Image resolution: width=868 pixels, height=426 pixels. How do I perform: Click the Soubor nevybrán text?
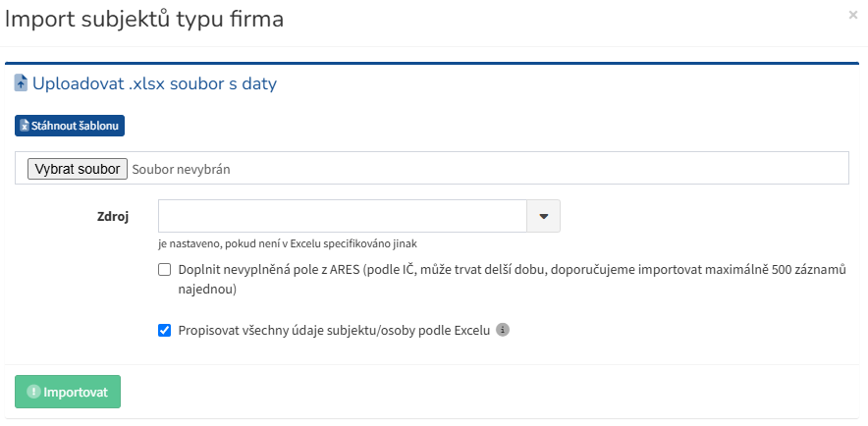(x=181, y=170)
